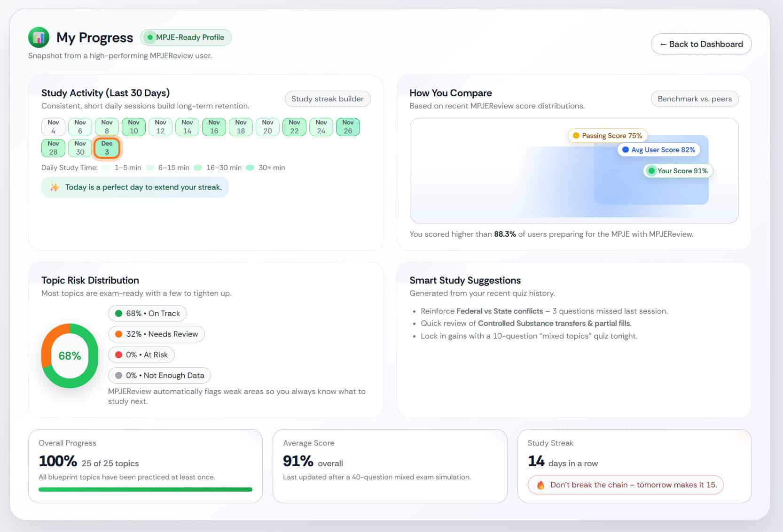Screen dimensions: 783x532
Task: Open the Benchmark vs. peers options
Action: point(695,99)
